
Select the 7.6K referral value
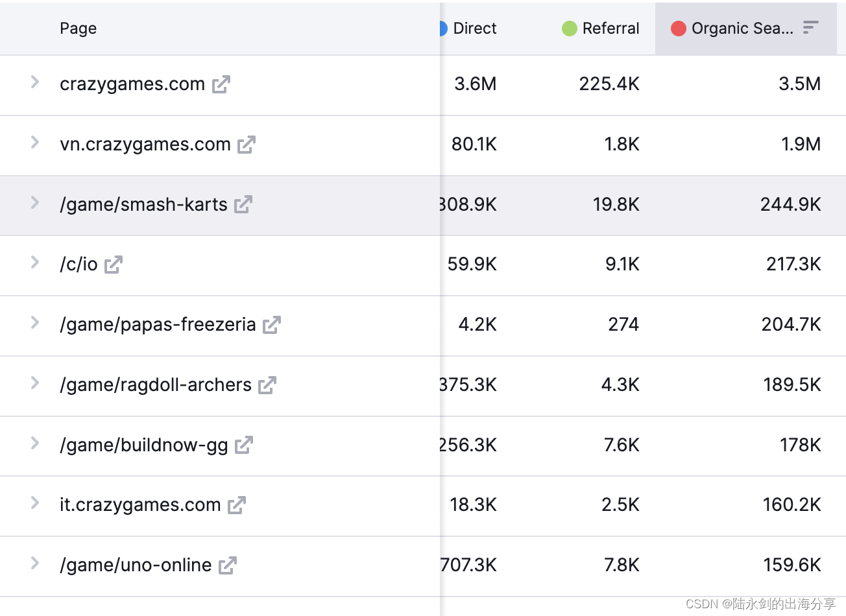tap(622, 445)
